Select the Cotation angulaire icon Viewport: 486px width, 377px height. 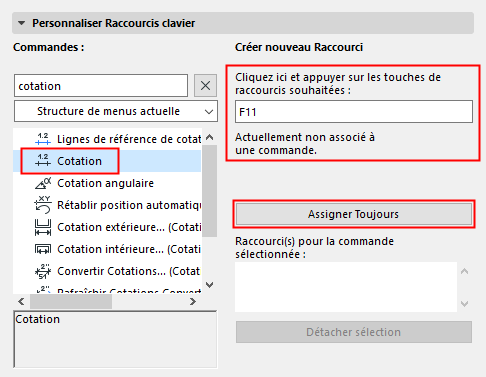pyautogui.click(x=43, y=183)
